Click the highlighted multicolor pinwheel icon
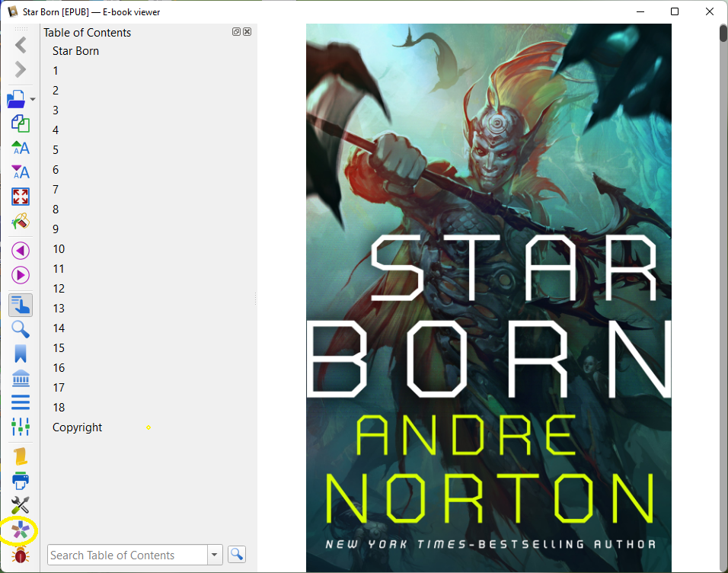 pyautogui.click(x=21, y=530)
